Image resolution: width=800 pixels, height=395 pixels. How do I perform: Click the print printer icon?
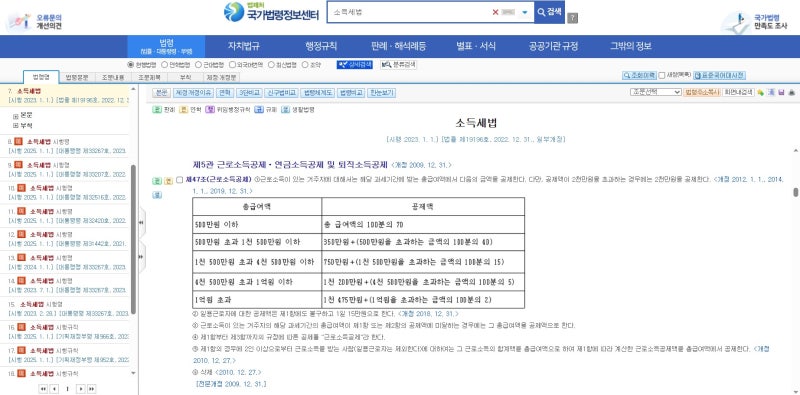pyautogui.click(x=791, y=92)
